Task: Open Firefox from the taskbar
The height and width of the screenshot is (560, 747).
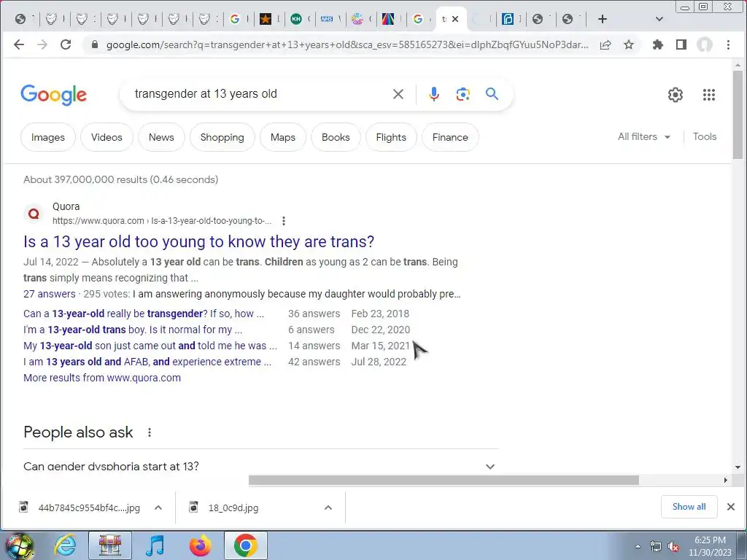Action: (200, 545)
